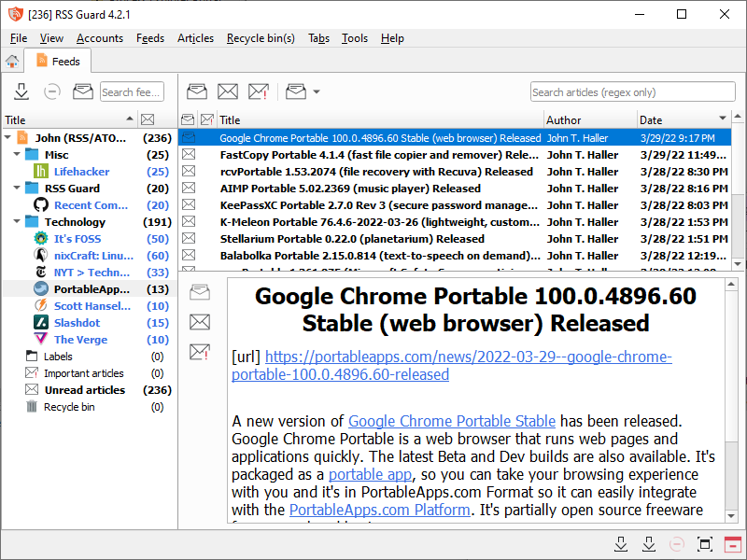Collapse the Technology folder in feed tree

pos(17,222)
